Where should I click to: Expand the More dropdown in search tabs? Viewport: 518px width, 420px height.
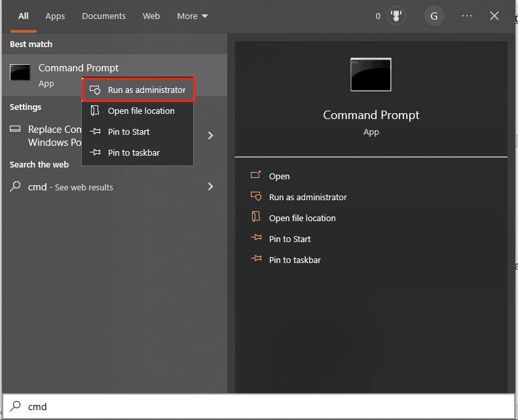(x=192, y=16)
